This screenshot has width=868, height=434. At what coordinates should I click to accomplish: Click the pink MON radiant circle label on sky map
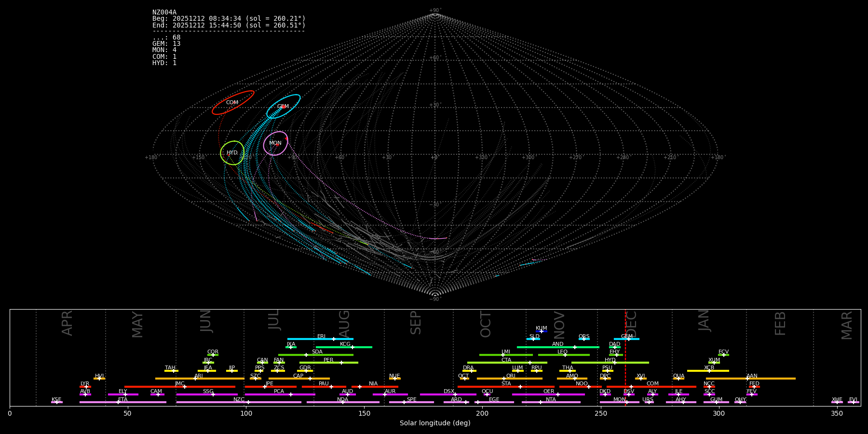tap(275, 143)
